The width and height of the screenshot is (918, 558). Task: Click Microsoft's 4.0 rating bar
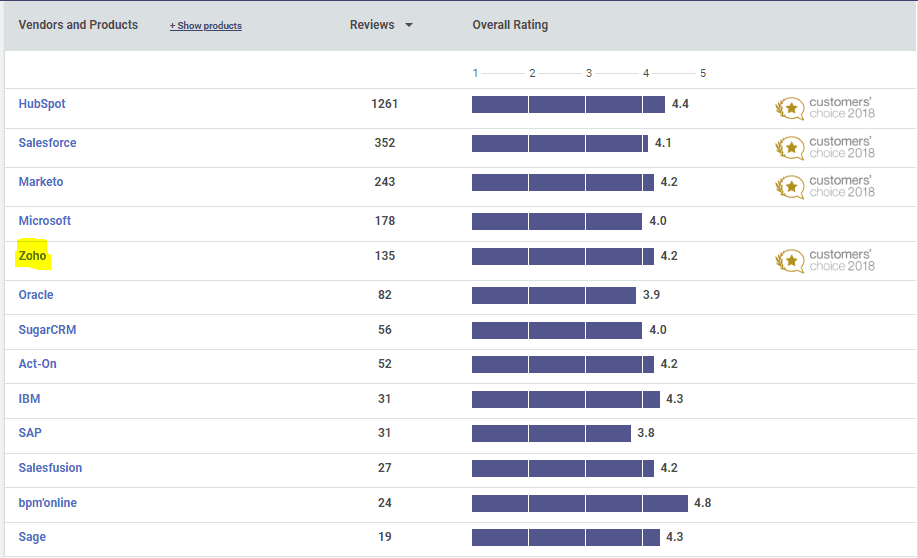point(557,221)
